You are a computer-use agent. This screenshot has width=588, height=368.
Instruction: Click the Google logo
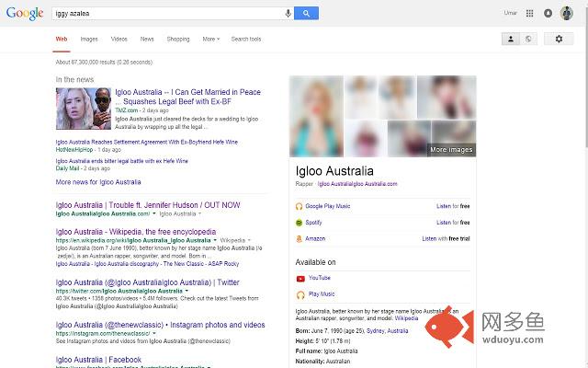point(25,13)
